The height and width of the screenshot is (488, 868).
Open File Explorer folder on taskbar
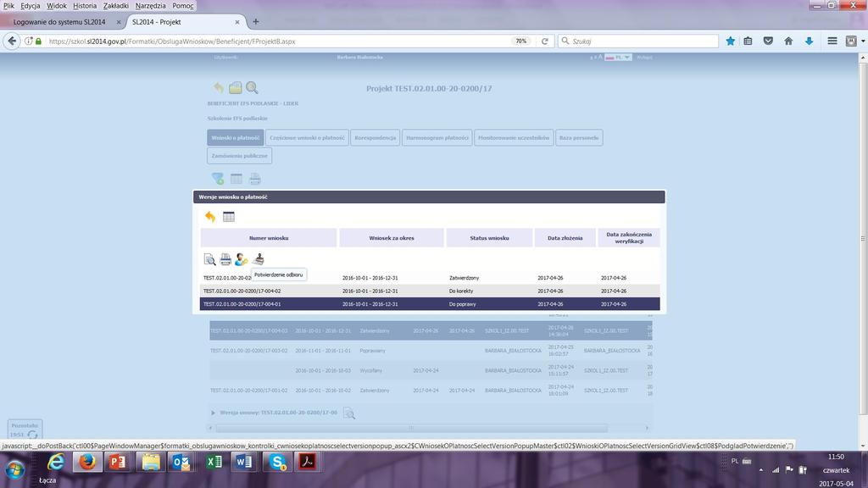pos(151,462)
